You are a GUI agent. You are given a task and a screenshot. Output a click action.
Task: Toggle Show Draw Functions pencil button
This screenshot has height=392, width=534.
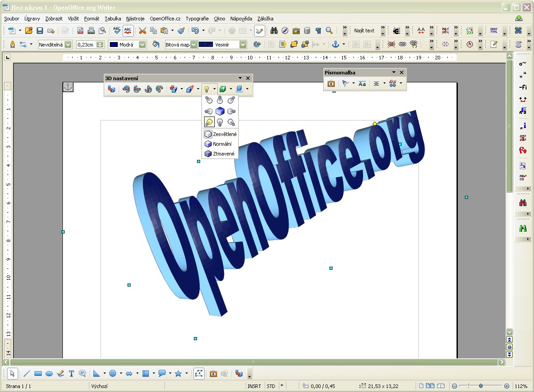coord(259,31)
